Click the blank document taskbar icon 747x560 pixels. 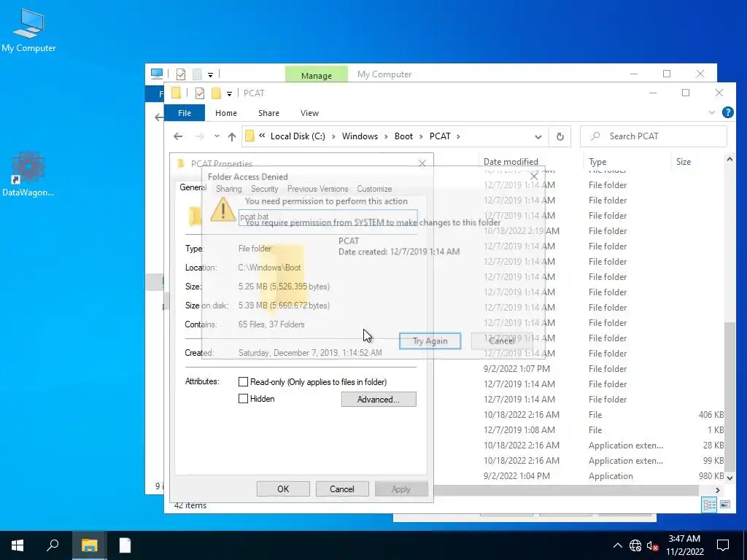[125, 545]
